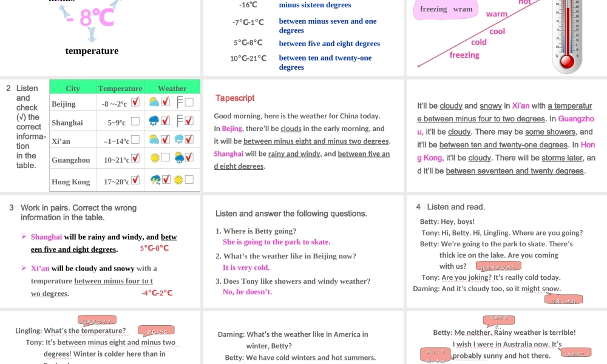Screen dimensions: 607x364
Task: Click the underlined 'Are you joking?' text
Action: [x=466, y=277]
